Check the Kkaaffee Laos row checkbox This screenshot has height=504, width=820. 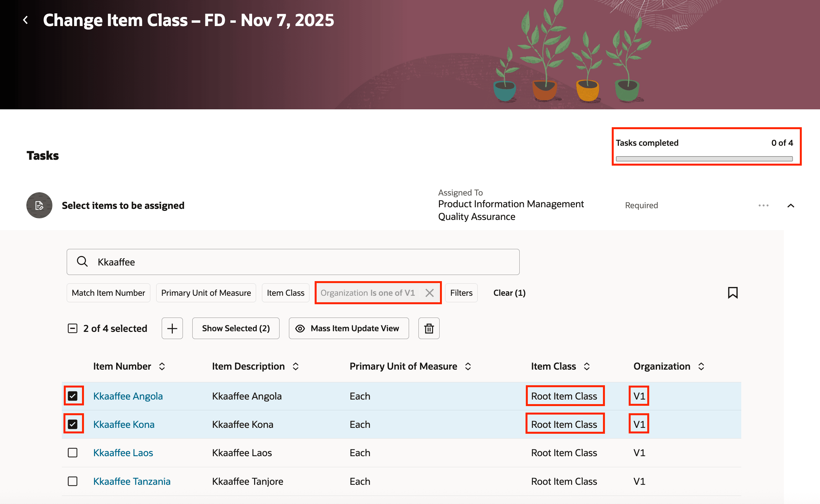73,452
